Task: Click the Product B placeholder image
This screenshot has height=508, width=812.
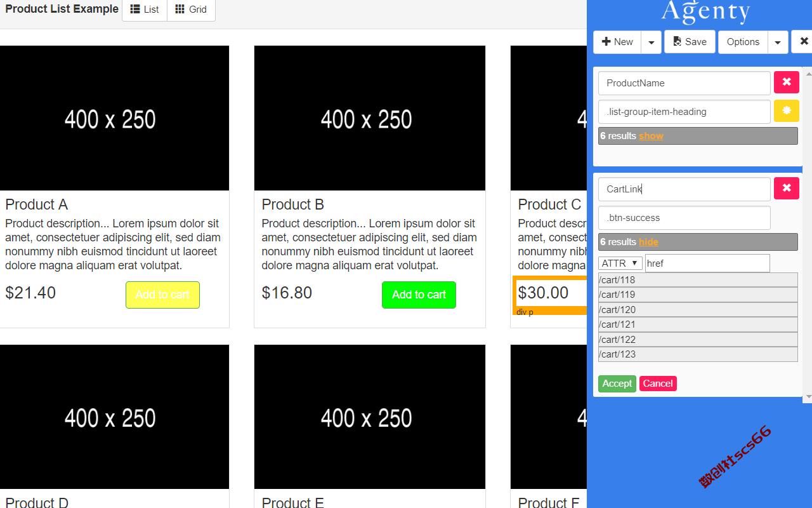Action: coord(370,118)
